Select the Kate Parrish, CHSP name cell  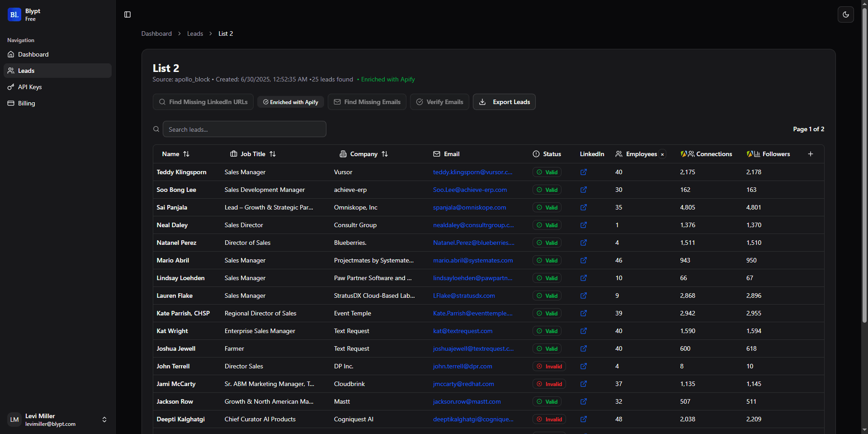(x=183, y=313)
